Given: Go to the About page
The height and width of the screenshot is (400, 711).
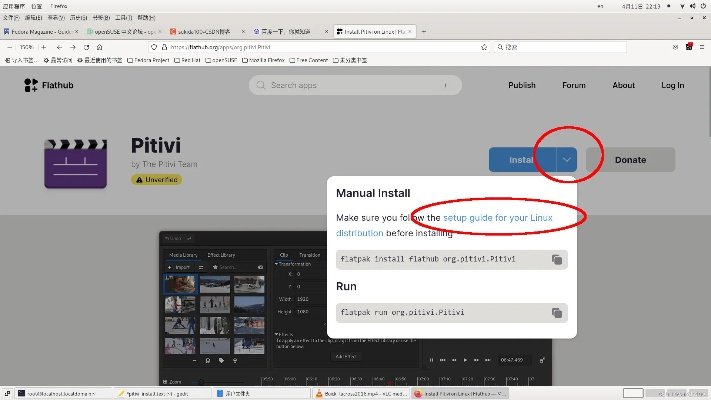Looking at the screenshot, I should 623,86.
